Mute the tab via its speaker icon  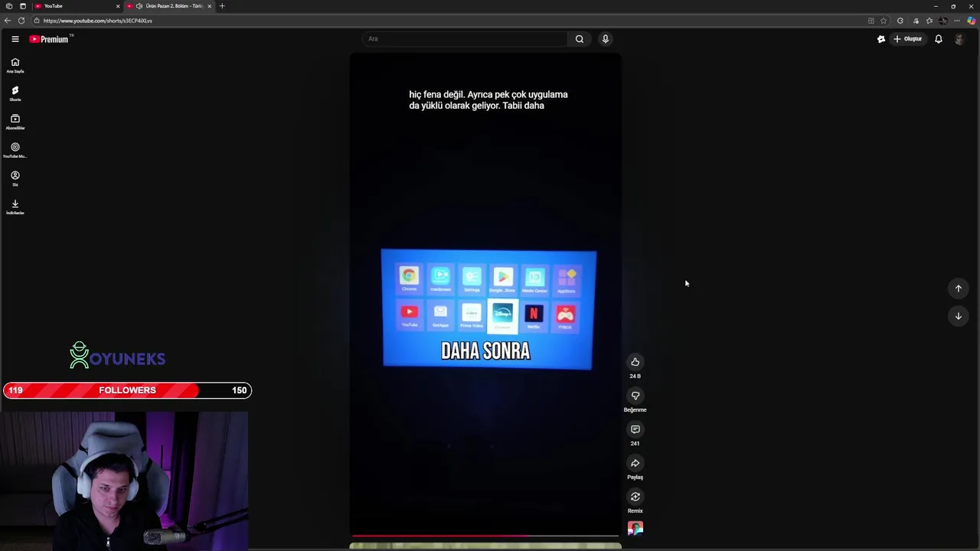[139, 6]
